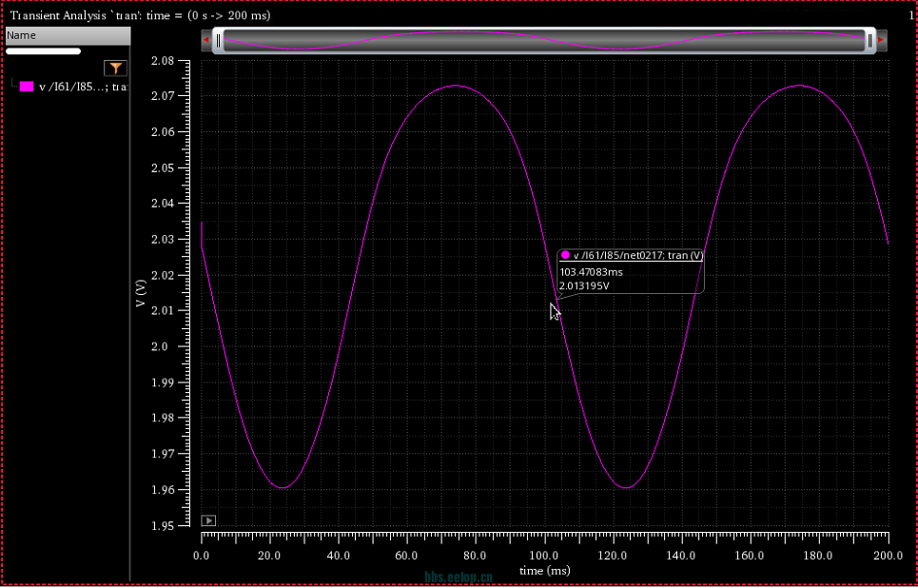This screenshot has width=918, height=588.
Task: Click the 1.95 tick label on the voltage axis
Action: [x=162, y=526]
